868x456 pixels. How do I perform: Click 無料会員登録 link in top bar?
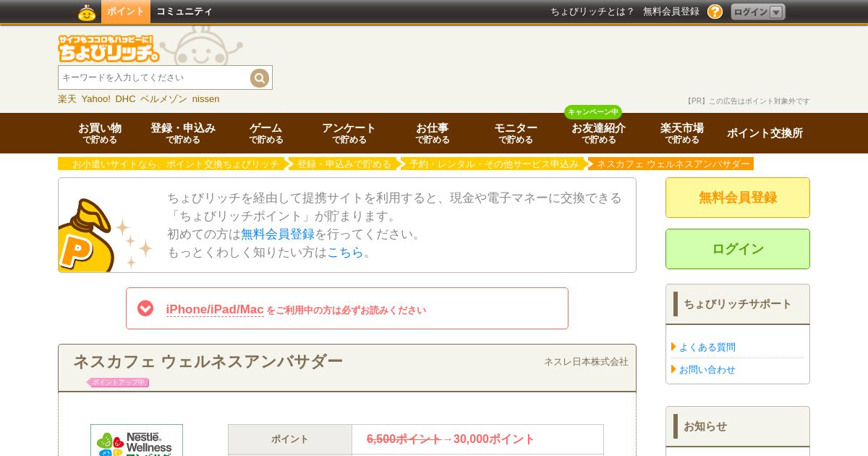pos(671,12)
